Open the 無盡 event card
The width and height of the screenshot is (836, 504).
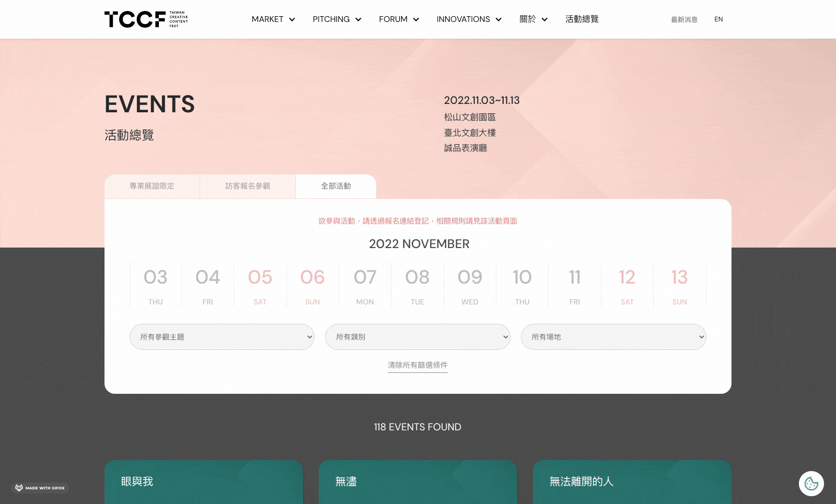click(x=418, y=482)
